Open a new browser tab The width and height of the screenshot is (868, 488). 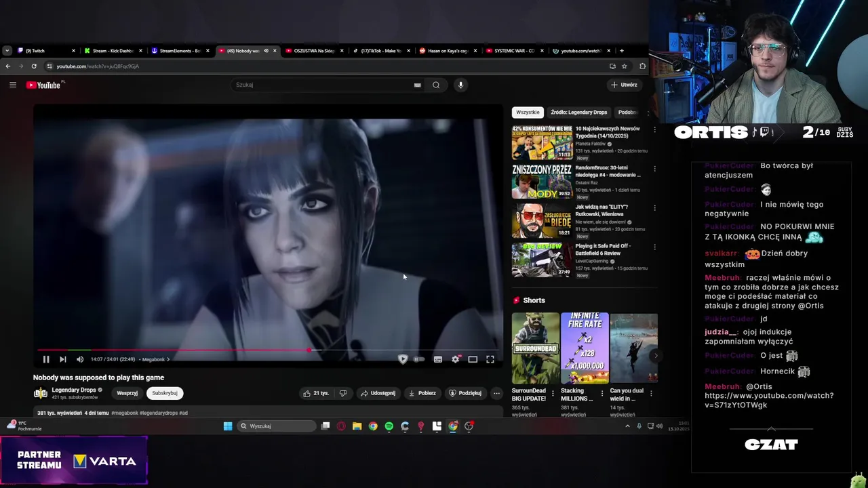pyautogui.click(x=621, y=51)
